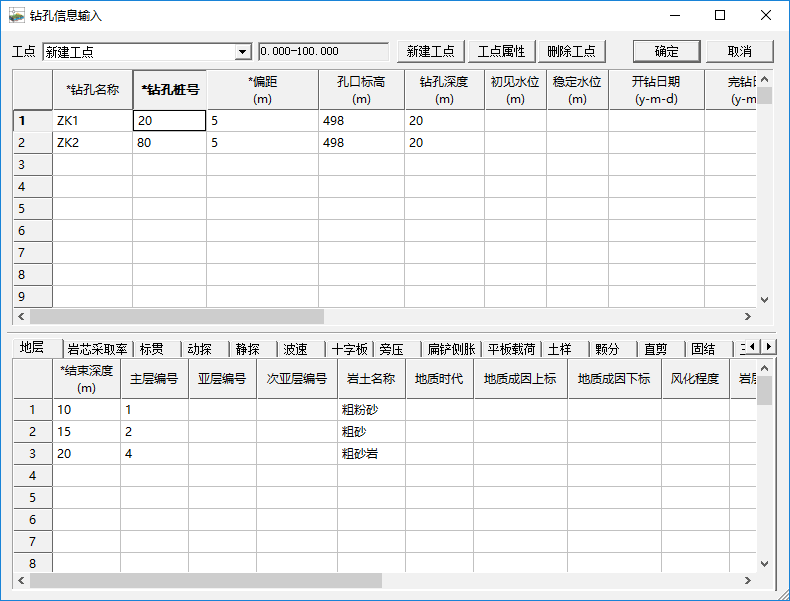Open the 工点 dropdown list

pos(243,52)
